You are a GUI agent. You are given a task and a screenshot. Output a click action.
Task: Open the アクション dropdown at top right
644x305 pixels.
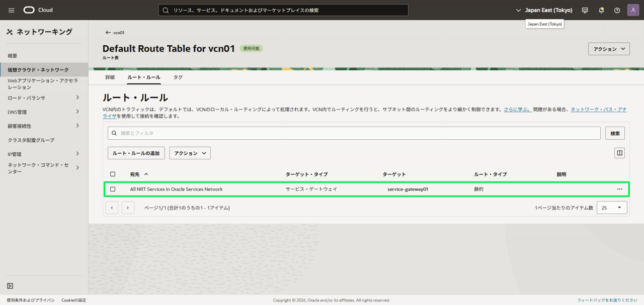pos(609,49)
